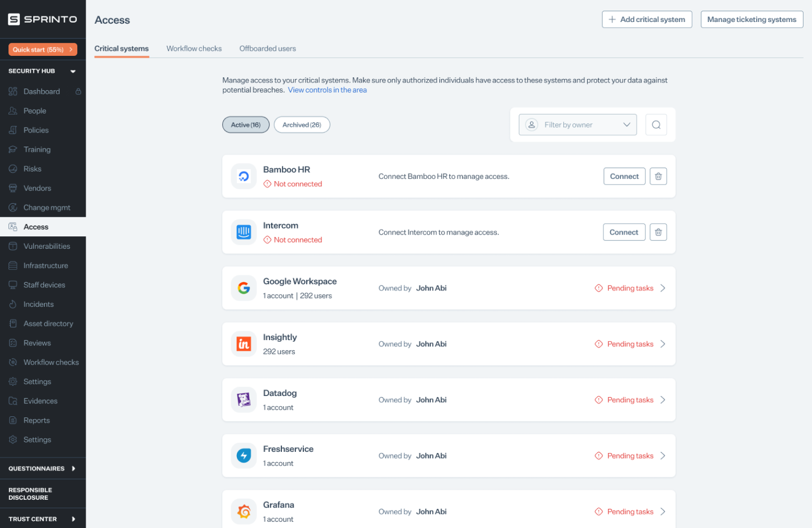Click the Intercom logo
This screenshot has width=812, height=528.
(x=244, y=232)
